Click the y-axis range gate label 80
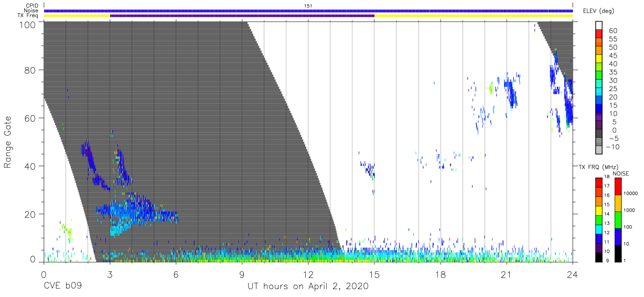 [x=31, y=70]
